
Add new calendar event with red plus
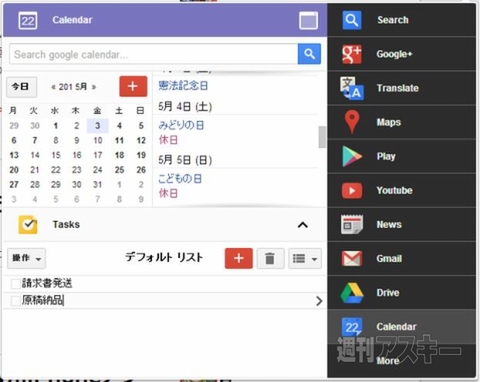coord(133,86)
